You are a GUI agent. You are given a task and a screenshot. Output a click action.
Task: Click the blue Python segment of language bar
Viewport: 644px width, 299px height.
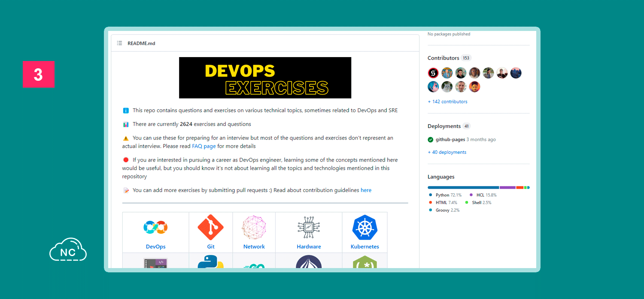(463, 188)
